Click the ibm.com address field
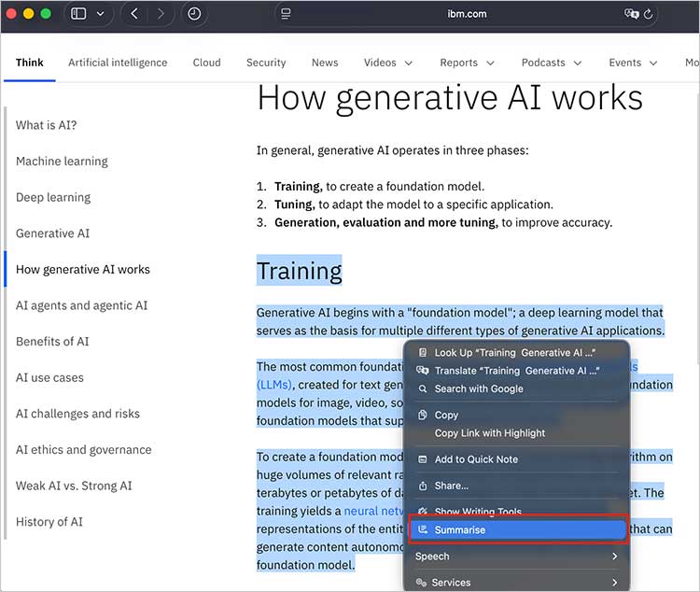 coord(467,14)
